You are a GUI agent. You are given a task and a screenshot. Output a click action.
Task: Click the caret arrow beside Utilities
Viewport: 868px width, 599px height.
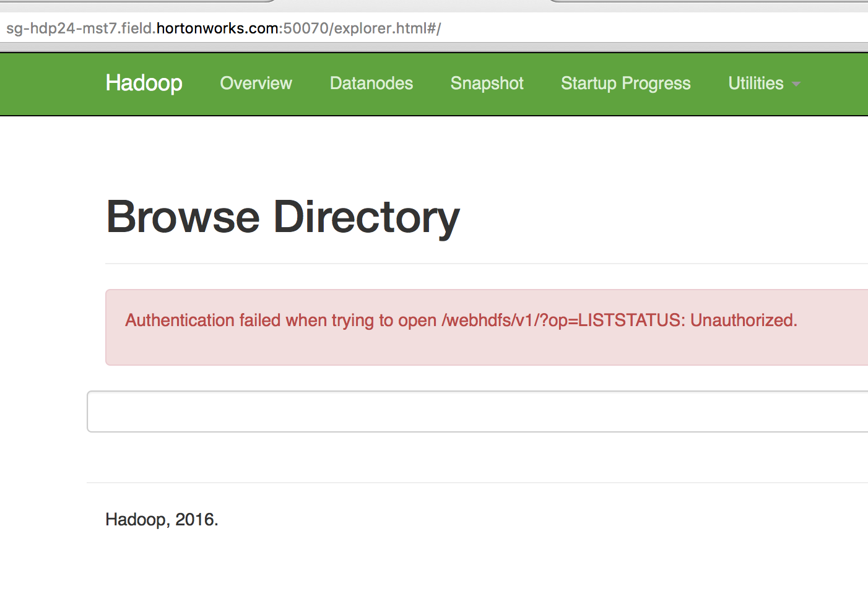[796, 84]
